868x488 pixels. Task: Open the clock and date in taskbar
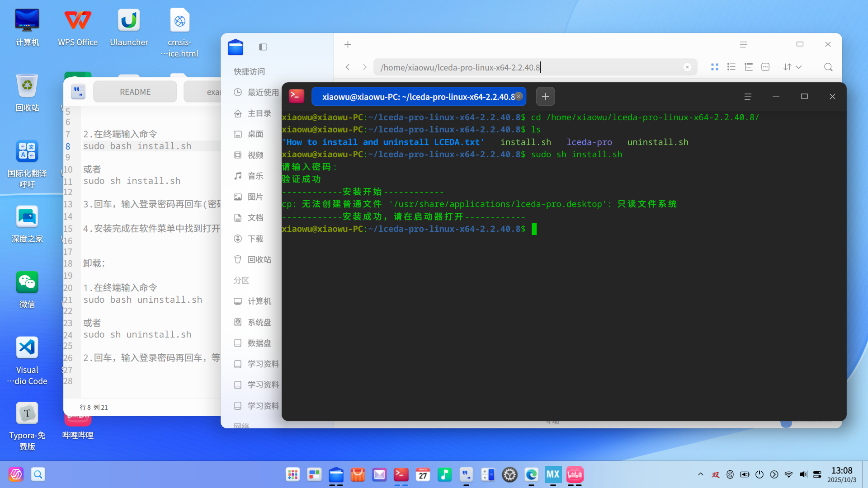point(842,474)
